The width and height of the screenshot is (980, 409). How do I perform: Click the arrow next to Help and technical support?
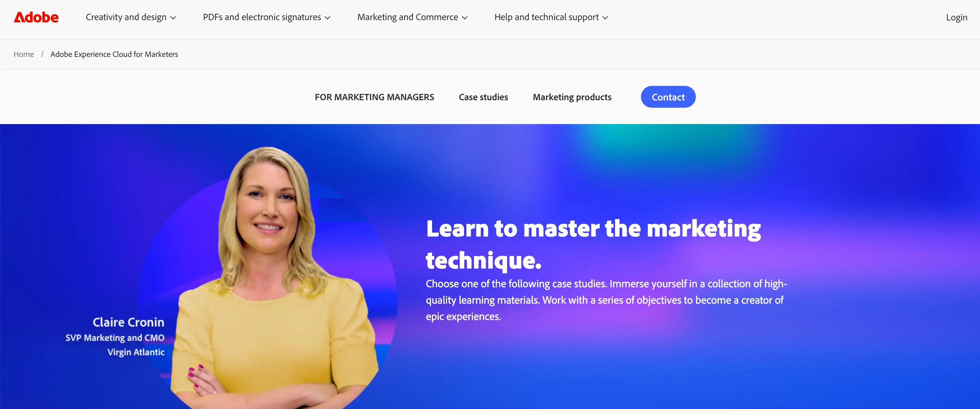click(605, 18)
